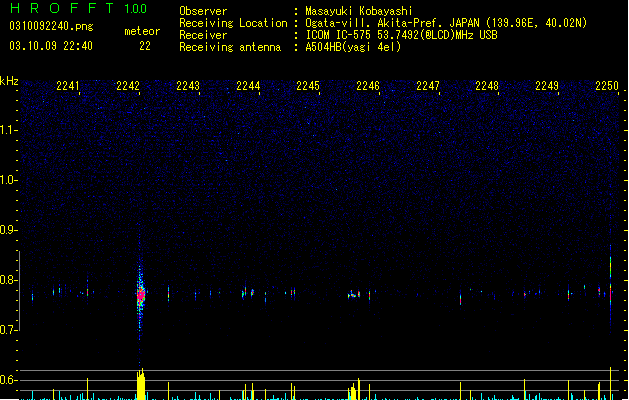Click the 0.8 kHz frequency axis label
Screen dimensions: 629x400
9,280
